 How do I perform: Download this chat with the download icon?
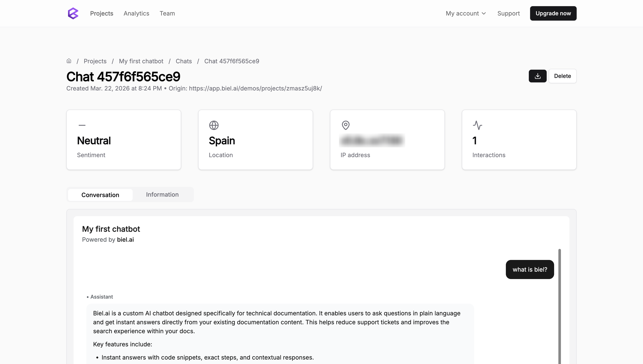coord(537,76)
